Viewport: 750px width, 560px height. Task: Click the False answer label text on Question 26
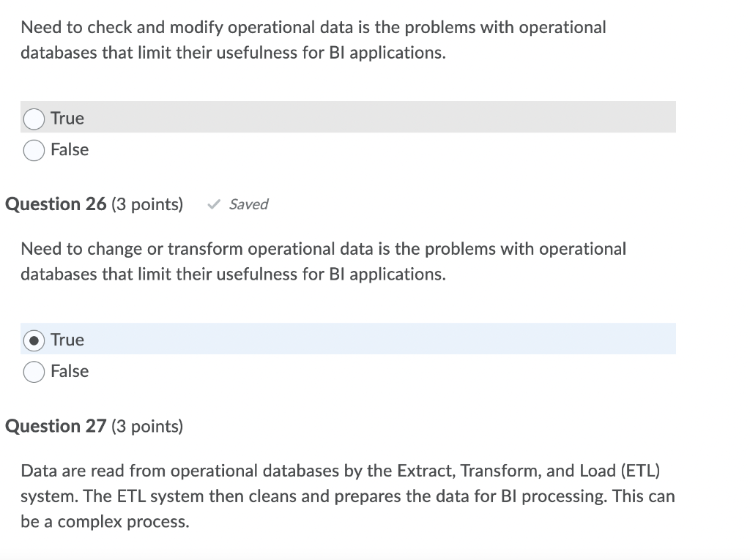[x=69, y=371]
